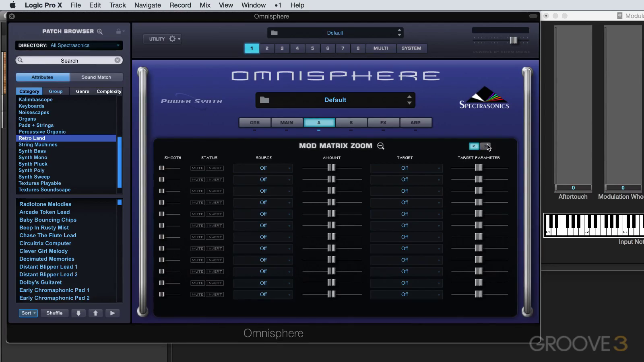The width and height of the screenshot is (644, 362).
Task: Open the Apple menu
Action: point(12,5)
